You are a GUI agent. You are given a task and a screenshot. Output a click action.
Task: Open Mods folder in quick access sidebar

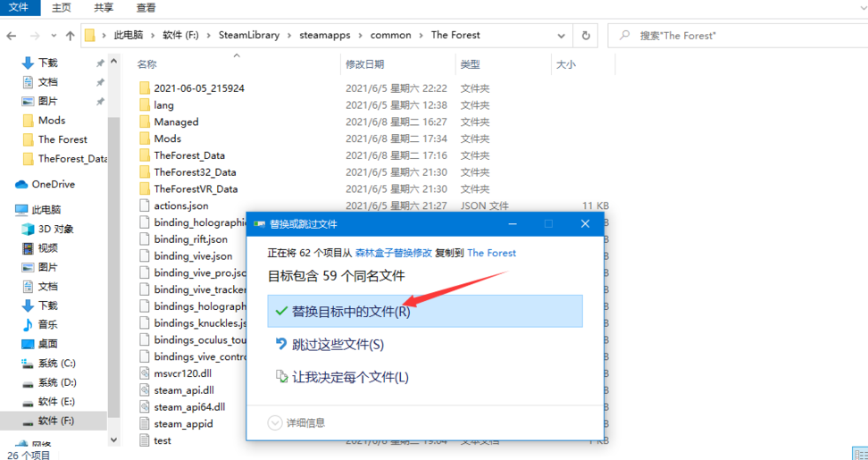point(54,120)
